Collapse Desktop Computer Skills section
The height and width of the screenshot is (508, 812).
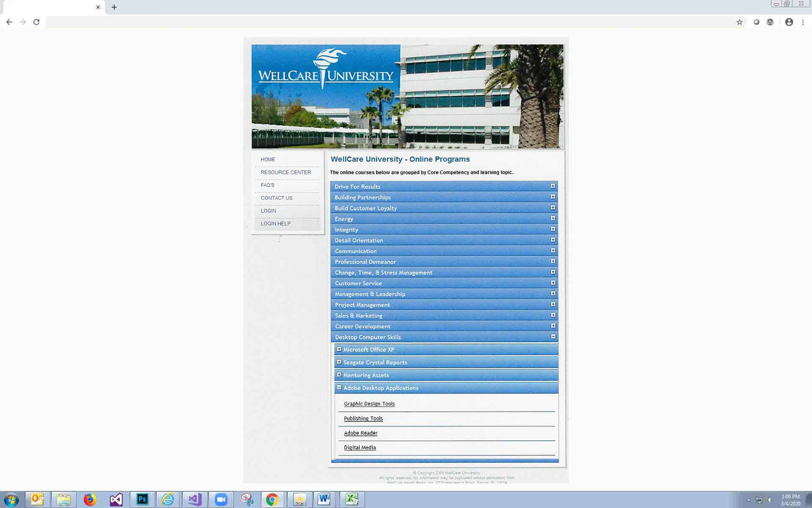click(x=553, y=337)
